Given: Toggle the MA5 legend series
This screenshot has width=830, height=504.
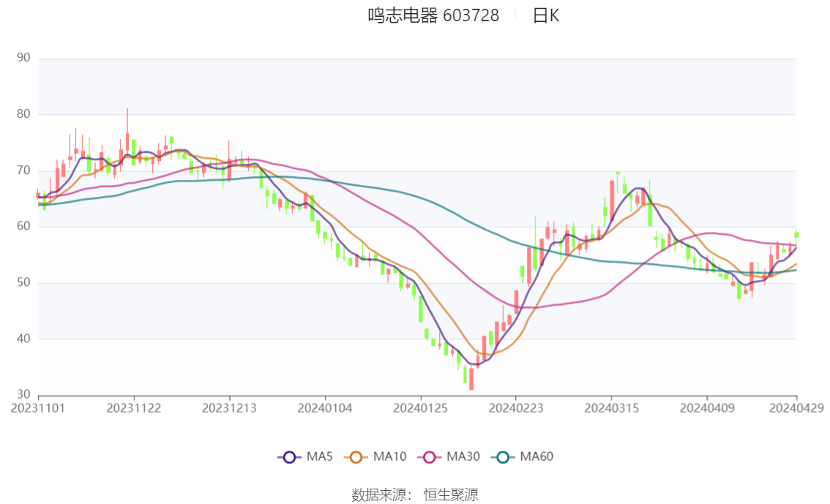Looking at the screenshot, I should pyautogui.click(x=305, y=457).
